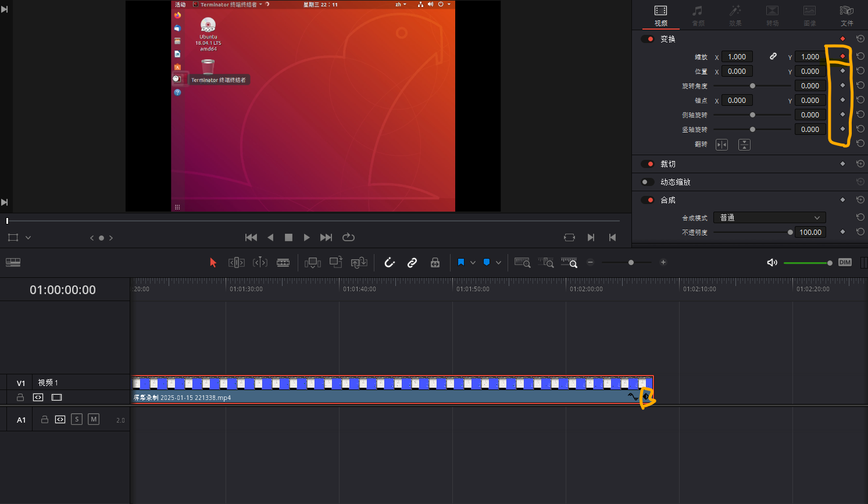Screen dimensions: 868x504
Task: Toggle Position Lock icon
Action: (x=435, y=263)
